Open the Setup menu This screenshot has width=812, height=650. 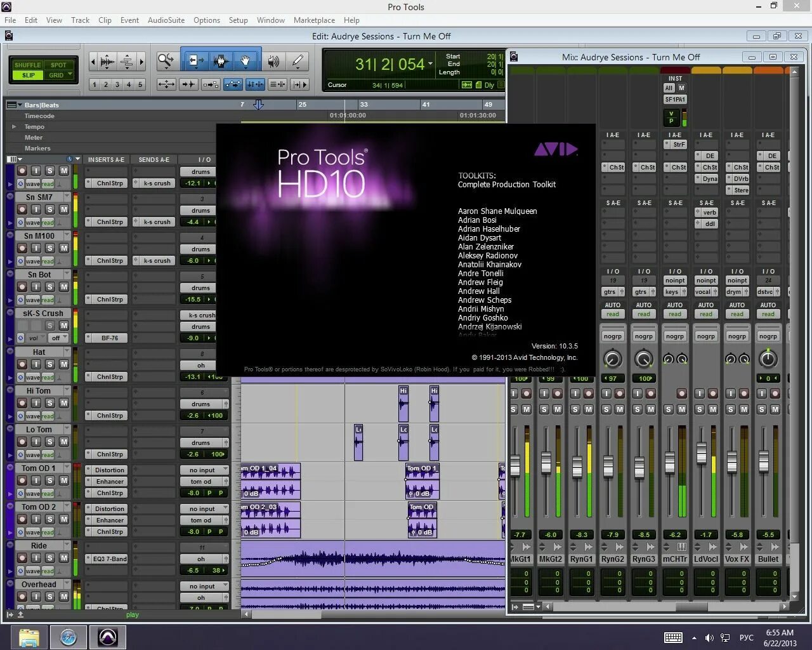(238, 20)
